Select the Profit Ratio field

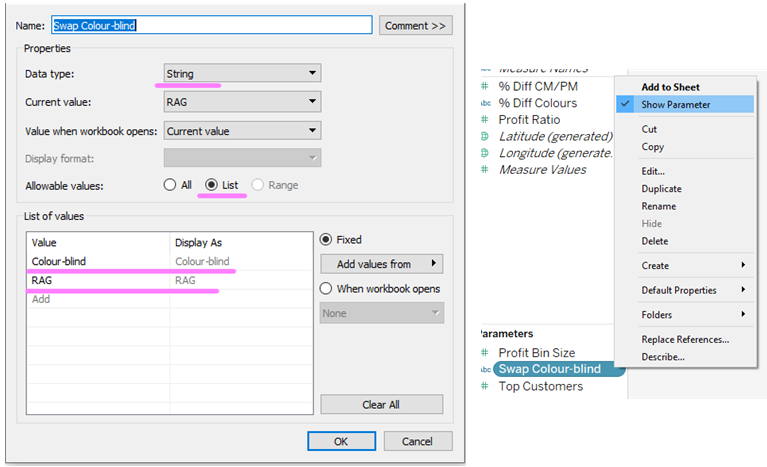coord(529,120)
